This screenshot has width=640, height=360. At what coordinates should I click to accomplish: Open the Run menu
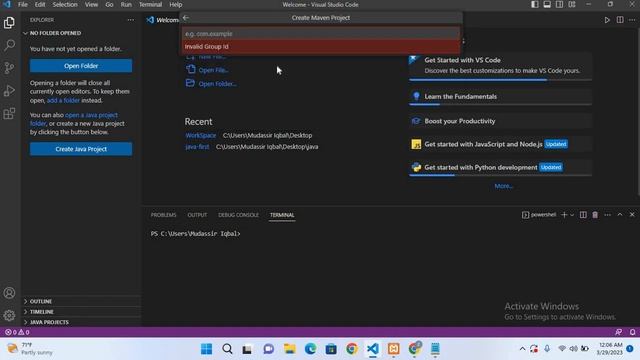[126, 4]
